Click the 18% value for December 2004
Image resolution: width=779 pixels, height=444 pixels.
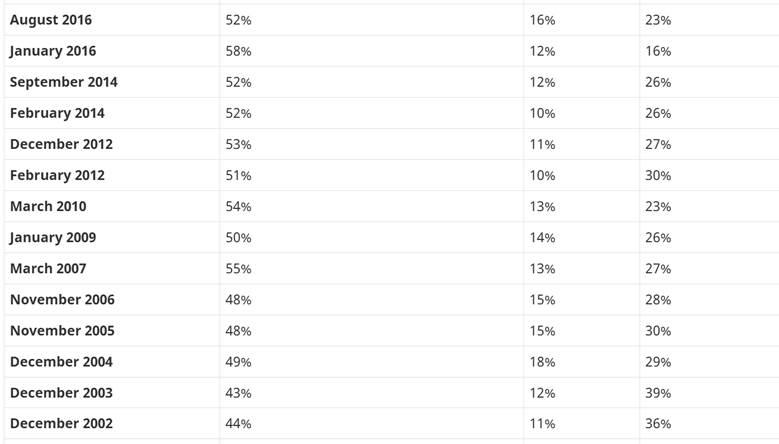pyautogui.click(x=542, y=361)
